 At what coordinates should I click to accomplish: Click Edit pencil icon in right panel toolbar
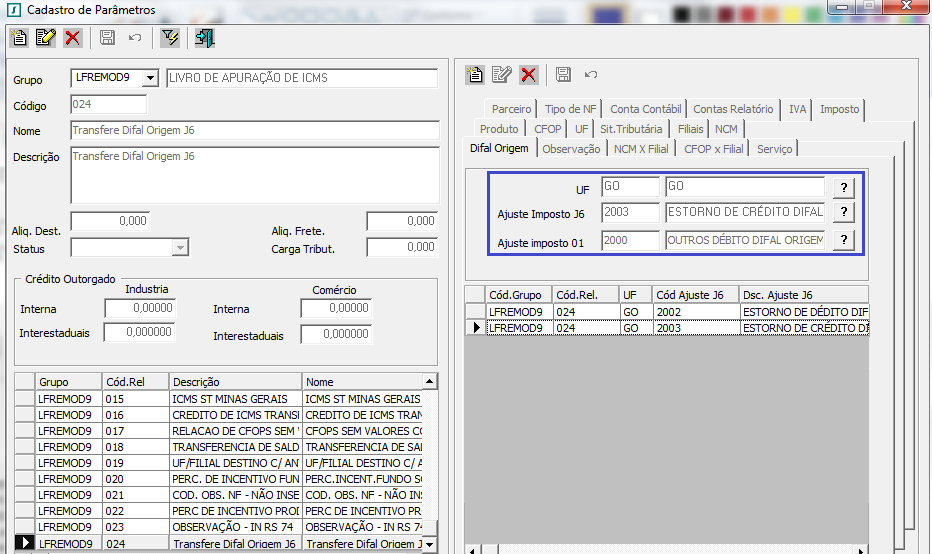coord(502,74)
